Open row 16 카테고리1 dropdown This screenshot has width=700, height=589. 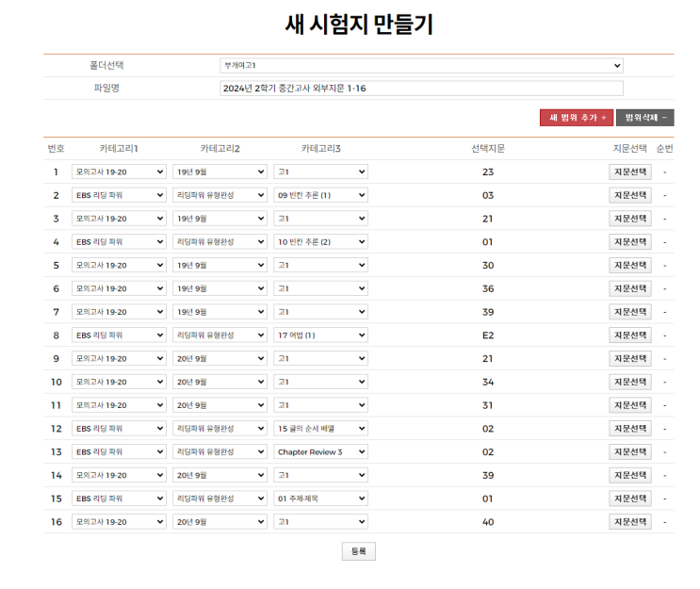119,521
